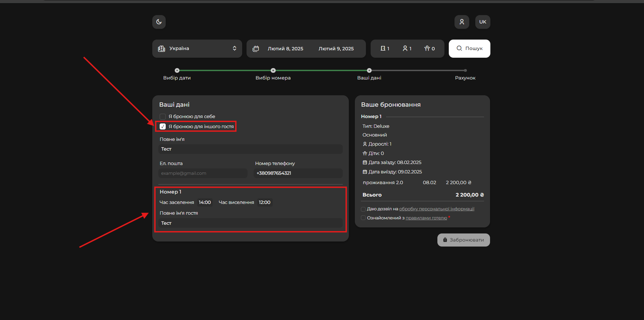
Task: Accept personal data processing consent checkbox
Action: pos(363,209)
